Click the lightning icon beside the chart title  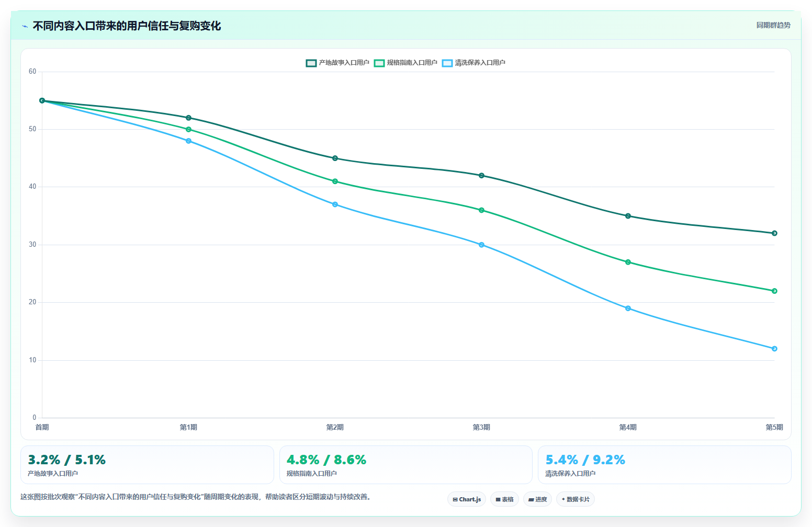[x=25, y=26]
